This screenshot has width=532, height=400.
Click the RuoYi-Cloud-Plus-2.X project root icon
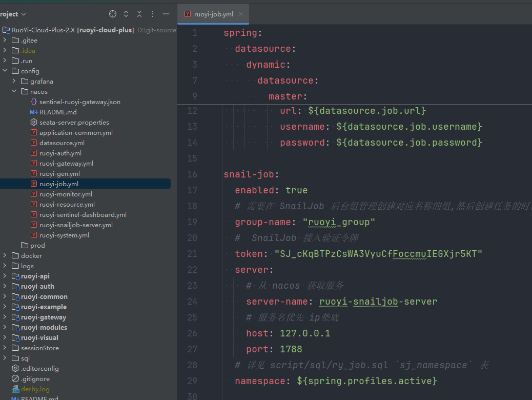[x=6, y=30]
